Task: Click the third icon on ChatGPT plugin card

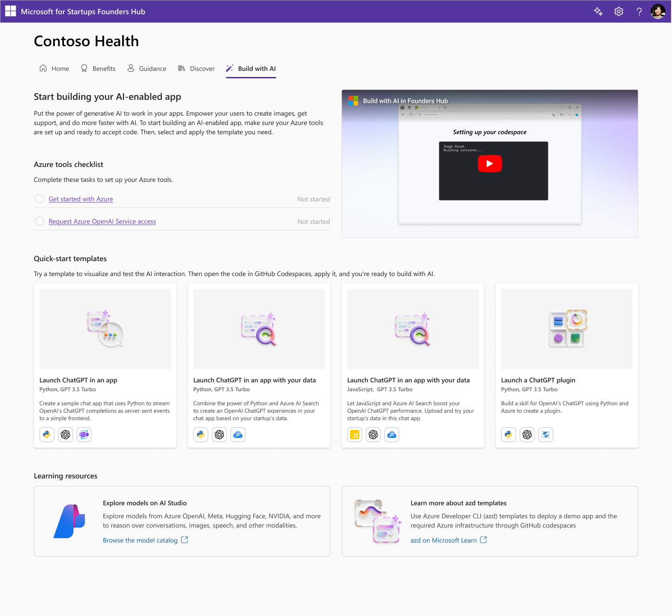Action: (x=546, y=435)
